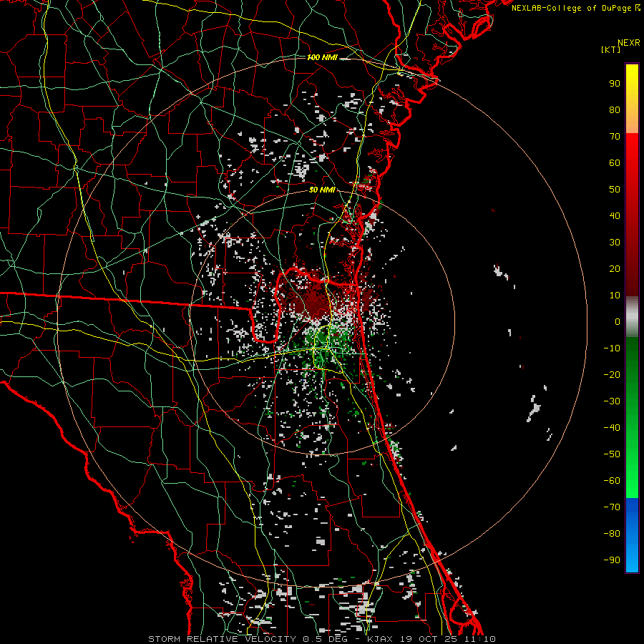
Task: Click the -60 knots scale label
Action: pos(612,481)
